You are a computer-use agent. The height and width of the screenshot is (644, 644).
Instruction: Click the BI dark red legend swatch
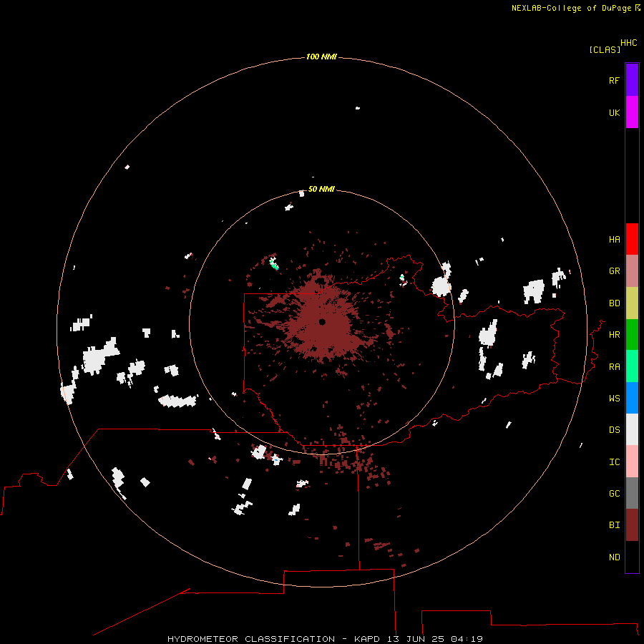click(x=632, y=525)
